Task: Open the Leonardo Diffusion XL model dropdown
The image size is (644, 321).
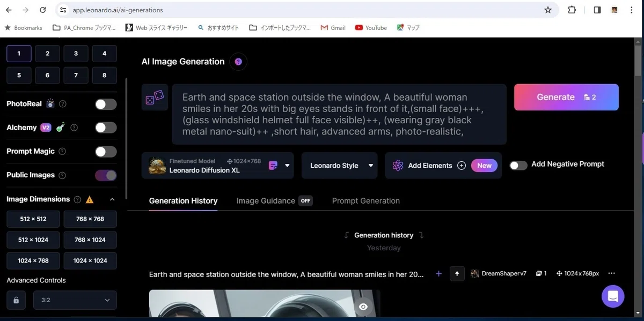Action: pyautogui.click(x=219, y=166)
